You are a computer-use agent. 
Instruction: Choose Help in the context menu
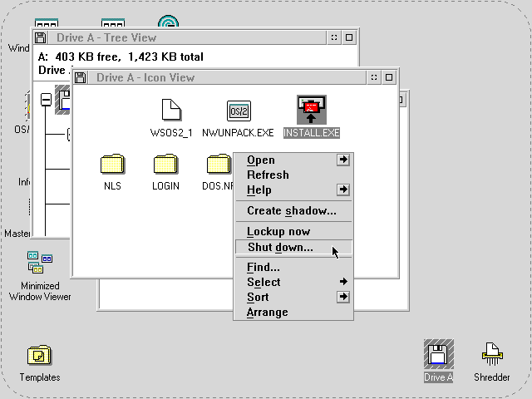tap(293, 190)
